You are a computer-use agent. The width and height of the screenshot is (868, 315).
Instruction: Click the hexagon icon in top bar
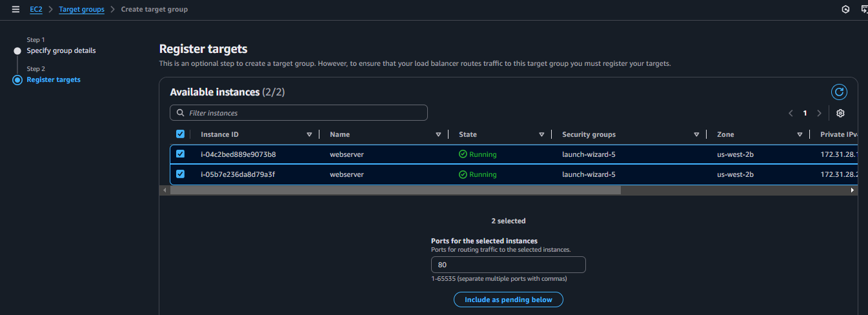(x=845, y=10)
